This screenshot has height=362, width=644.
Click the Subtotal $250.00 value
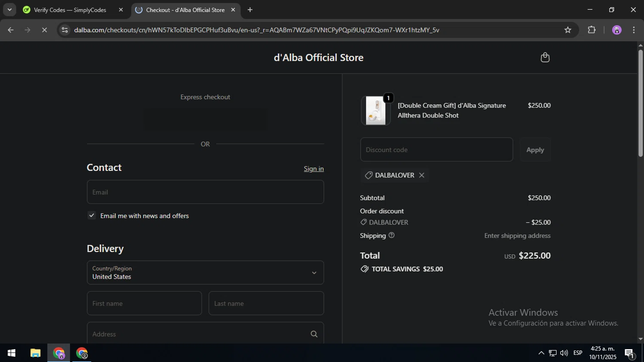coord(539,198)
